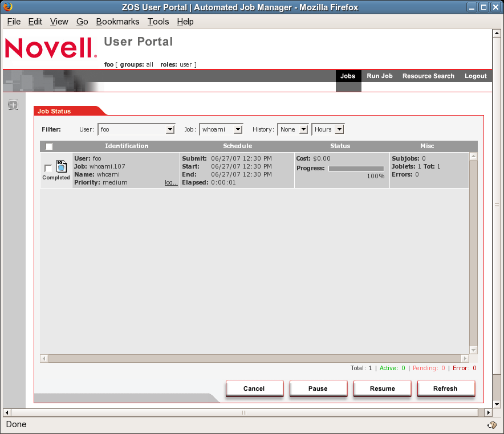Click the User Portal heading
This screenshot has width=504, height=434.
[138, 42]
